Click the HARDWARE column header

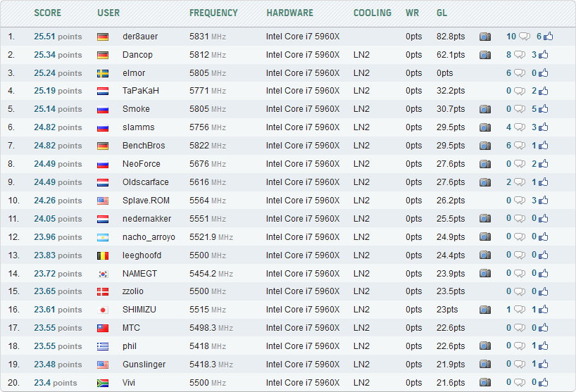[289, 13]
